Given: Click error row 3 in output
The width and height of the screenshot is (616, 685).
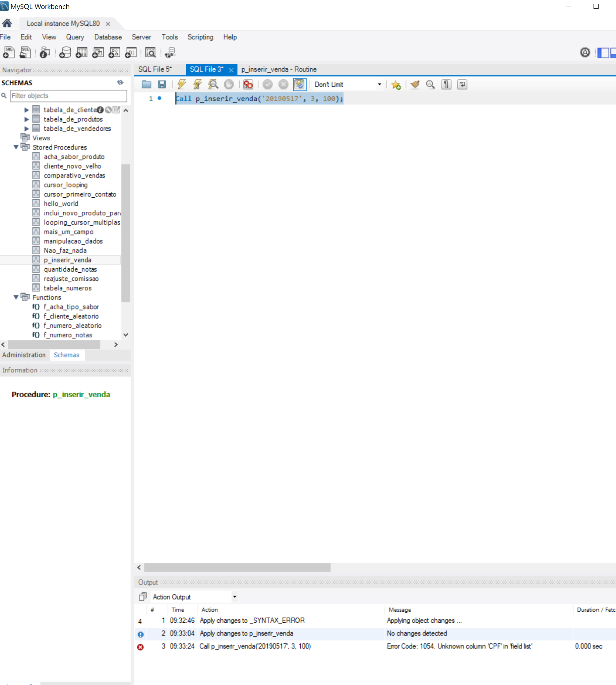Looking at the screenshot, I should [375, 646].
